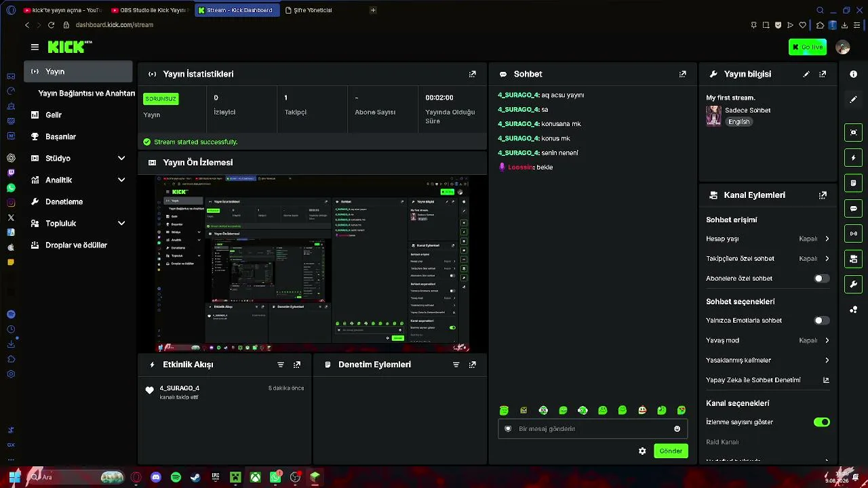Switch to Şifre Yöneticisi browser tab
The width and height of the screenshot is (868, 488).
[309, 10]
